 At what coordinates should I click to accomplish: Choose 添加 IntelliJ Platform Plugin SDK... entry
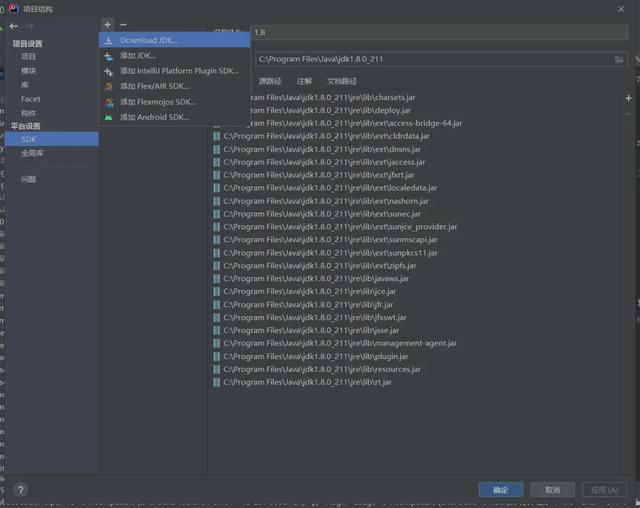174,71
